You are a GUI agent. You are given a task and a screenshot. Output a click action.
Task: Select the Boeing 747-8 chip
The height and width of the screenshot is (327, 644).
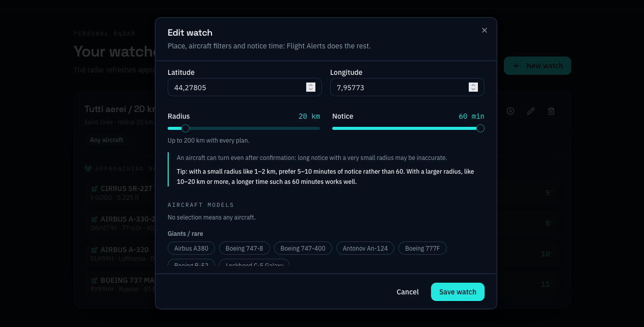245,248
